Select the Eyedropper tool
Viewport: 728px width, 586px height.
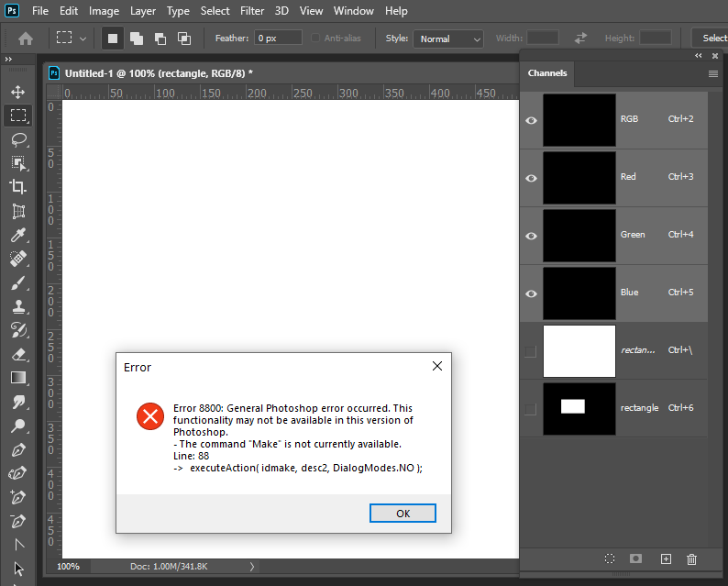tap(18, 236)
